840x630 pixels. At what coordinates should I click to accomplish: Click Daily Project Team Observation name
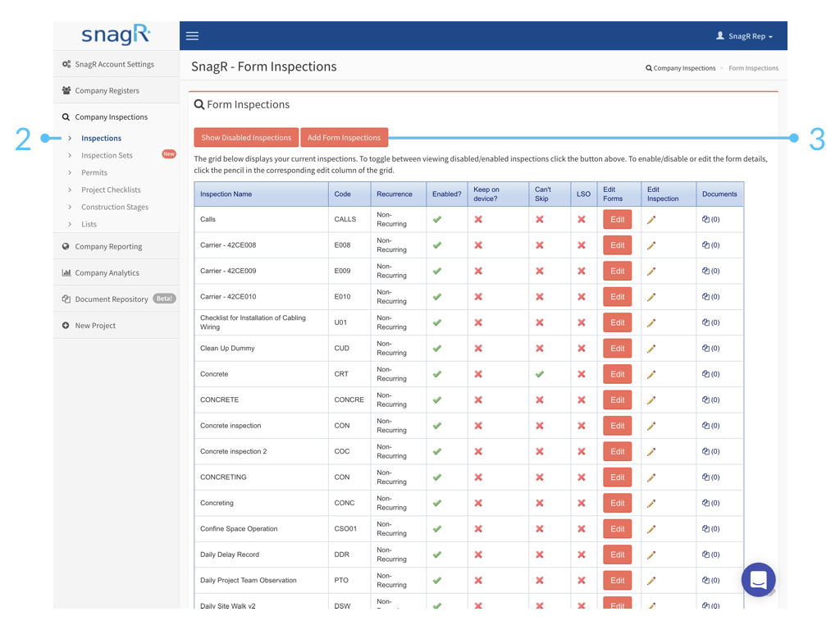tap(248, 580)
